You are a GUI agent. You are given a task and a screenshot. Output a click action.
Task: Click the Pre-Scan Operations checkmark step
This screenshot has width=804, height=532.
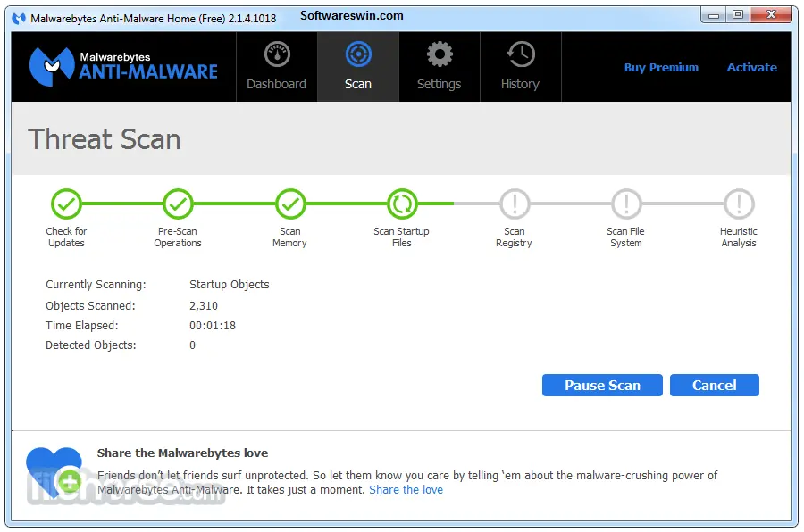click(x=178, y=204)
